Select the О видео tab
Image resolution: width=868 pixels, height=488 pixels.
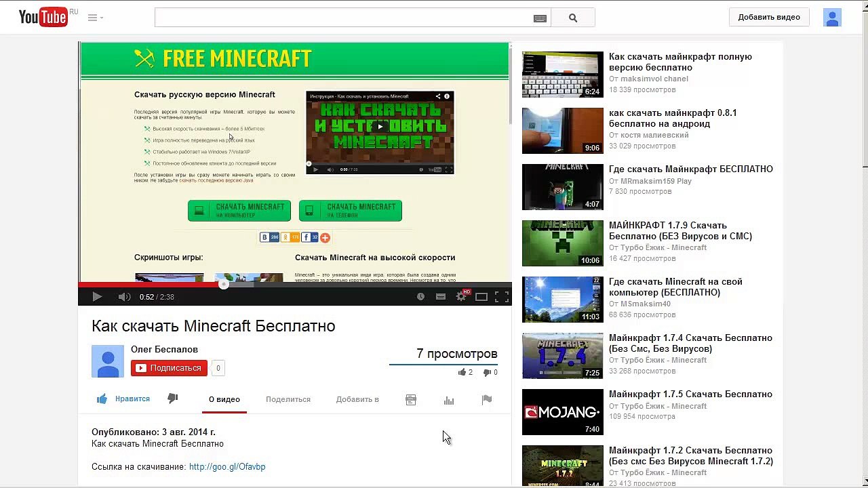(x=224, y=399)
